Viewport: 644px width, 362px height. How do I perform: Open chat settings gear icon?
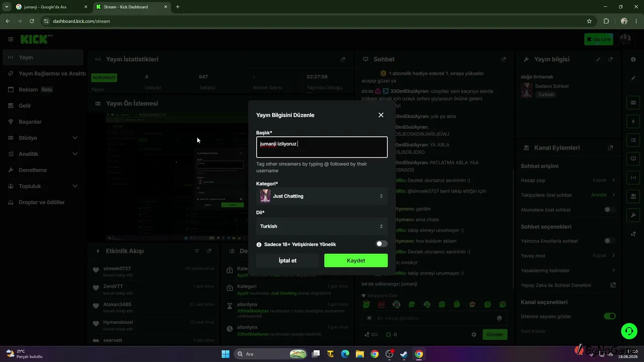473,334
